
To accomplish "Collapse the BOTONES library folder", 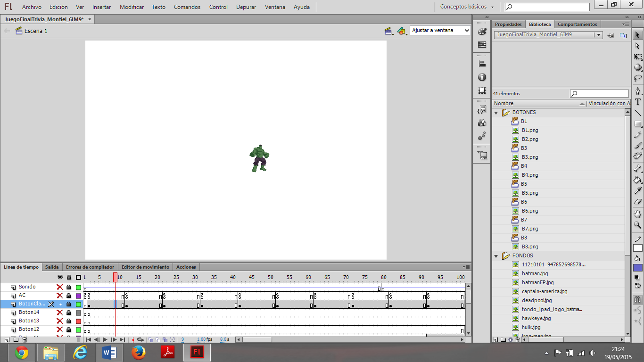I will [x=496, y=113].
